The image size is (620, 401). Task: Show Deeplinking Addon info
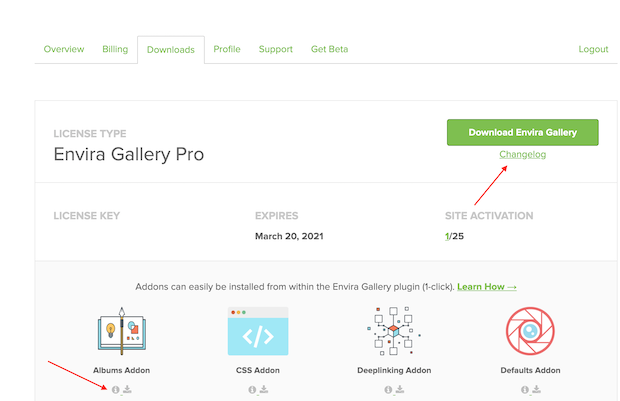pos(388,389)
